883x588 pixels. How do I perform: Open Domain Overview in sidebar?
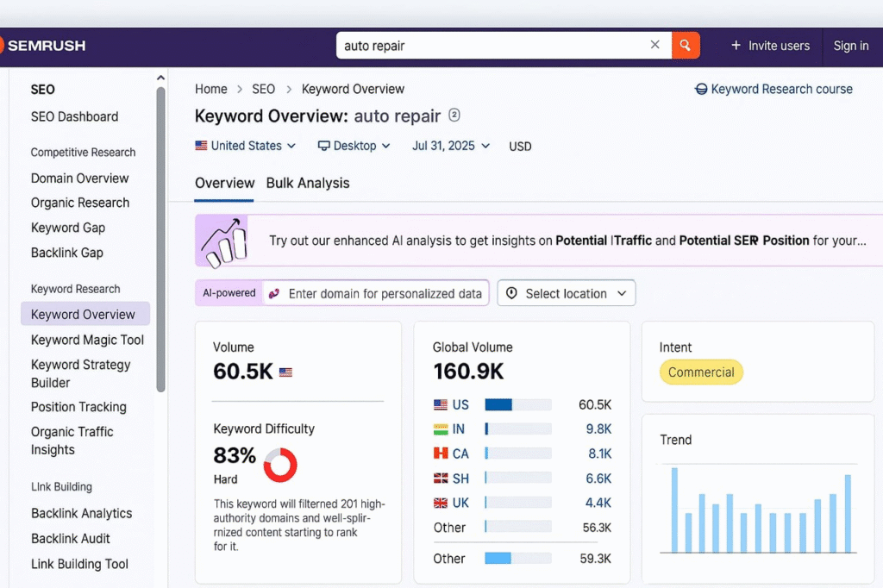(x=80, y=178)
